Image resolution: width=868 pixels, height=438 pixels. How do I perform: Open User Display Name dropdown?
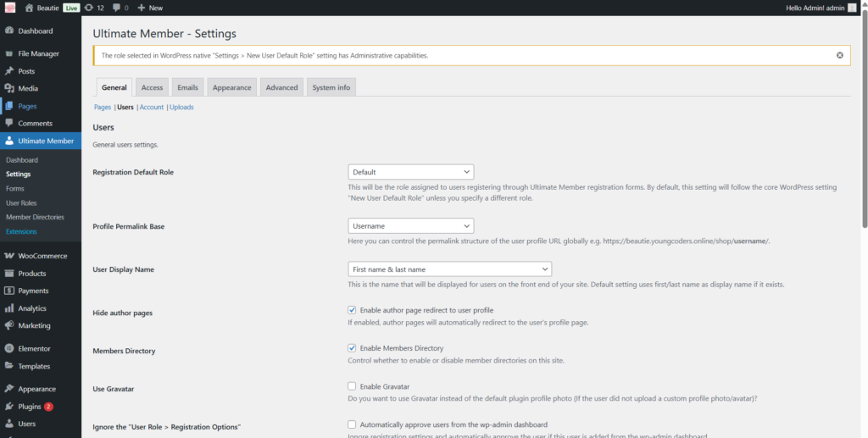point(449,269)
